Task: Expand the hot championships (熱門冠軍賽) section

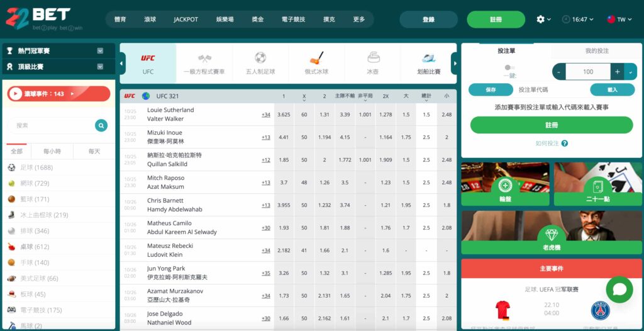Action: [100, 50]
